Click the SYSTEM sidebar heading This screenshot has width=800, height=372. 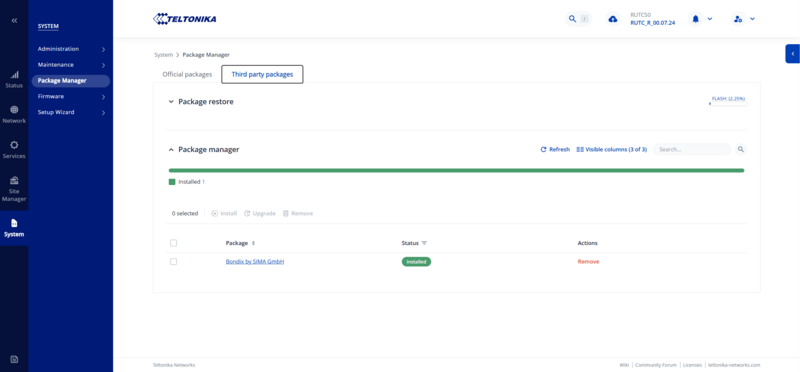[48, 27]
